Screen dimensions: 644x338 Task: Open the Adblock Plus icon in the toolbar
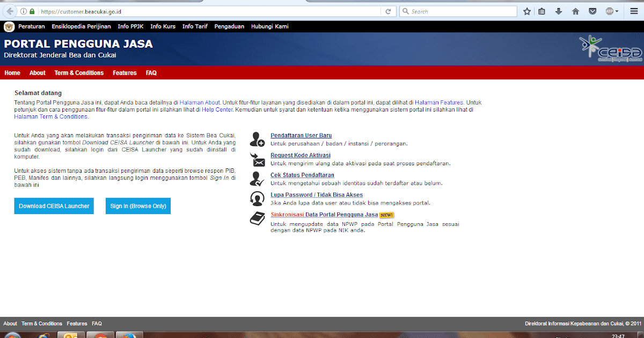(x=609, y=11)
